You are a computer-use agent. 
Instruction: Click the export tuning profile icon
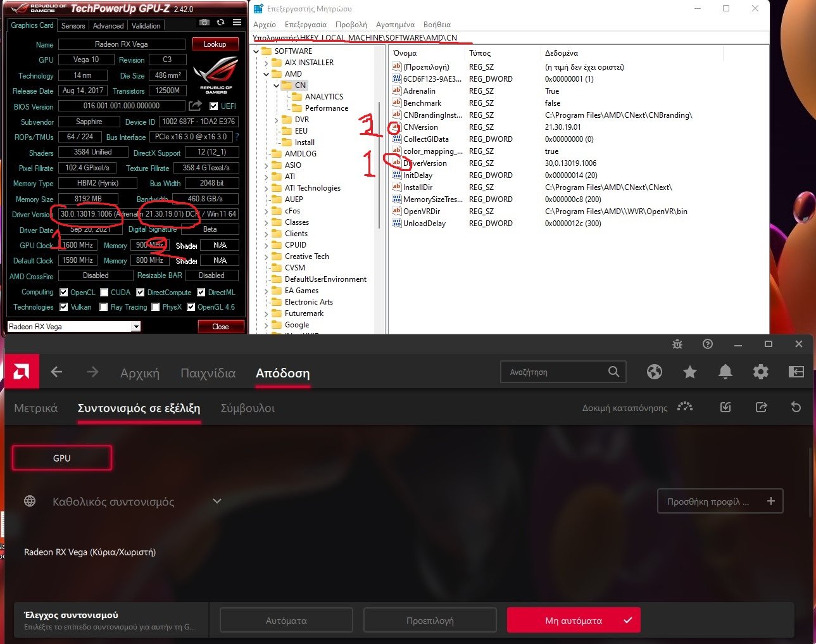click(762, 407)
